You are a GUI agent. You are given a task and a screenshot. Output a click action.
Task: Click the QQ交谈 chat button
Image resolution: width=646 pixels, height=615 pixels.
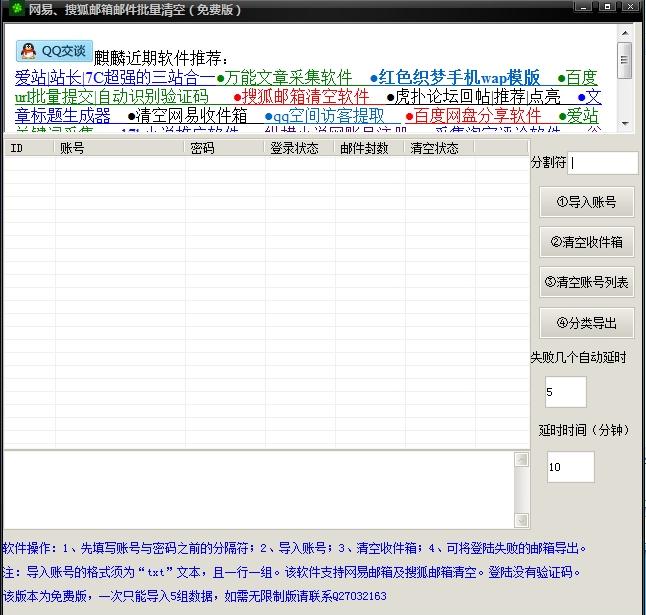pyautogui.click(x=55, y=51)
